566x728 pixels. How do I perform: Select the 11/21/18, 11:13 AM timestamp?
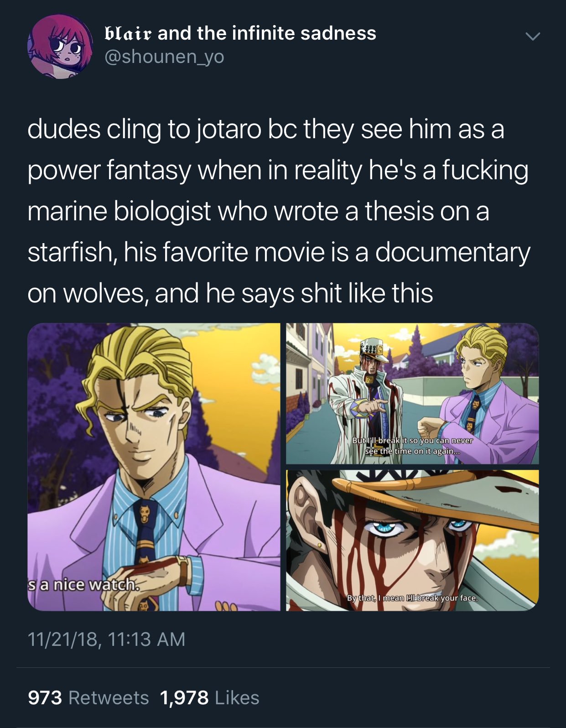pos(107,639)
